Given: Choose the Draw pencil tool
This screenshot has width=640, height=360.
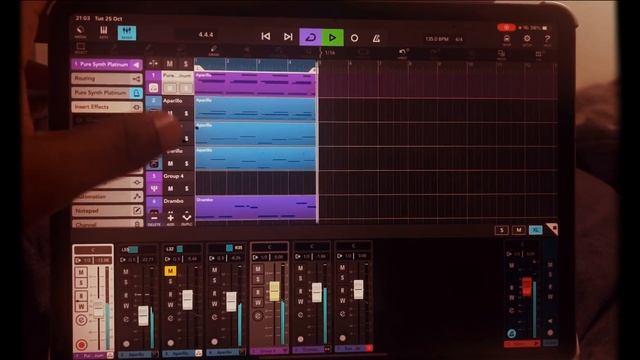Looking at the screenshot, I should [x=213, y=50].
